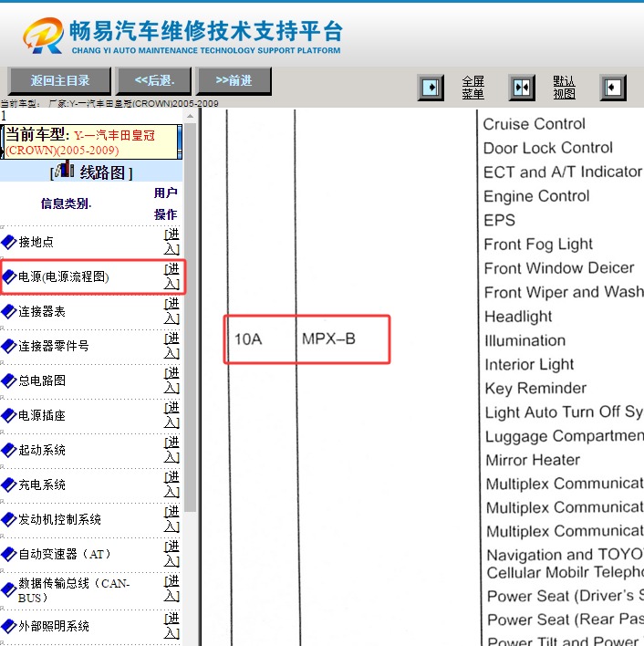644x646 pixels.
Task: Click the blue diamond icon beside 接地点
Action: pyautogui.click(x=9, y=242)
